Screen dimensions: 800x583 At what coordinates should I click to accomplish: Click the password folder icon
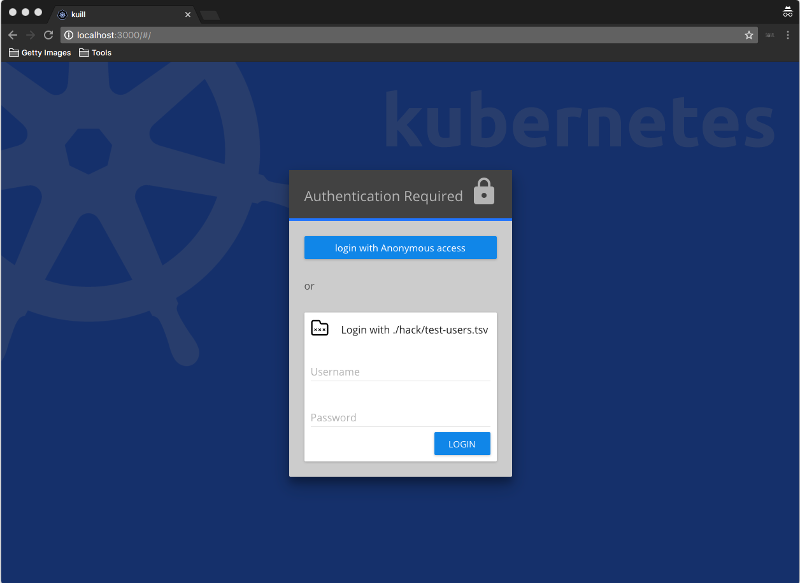[320, 328]
